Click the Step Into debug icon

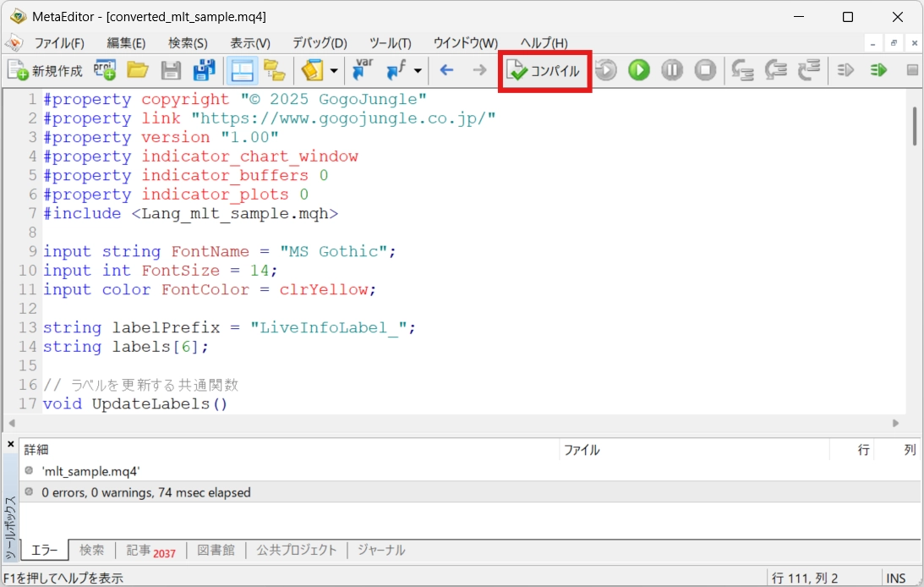742,70
